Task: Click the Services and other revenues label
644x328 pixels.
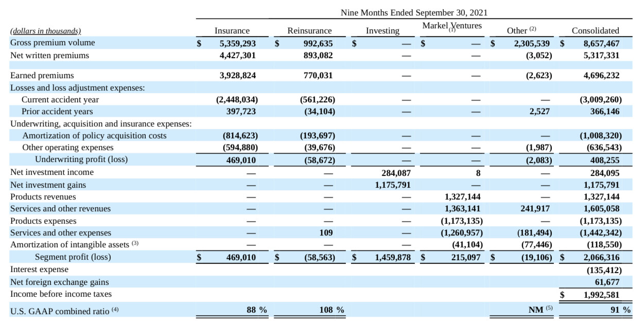Action: 61,208
